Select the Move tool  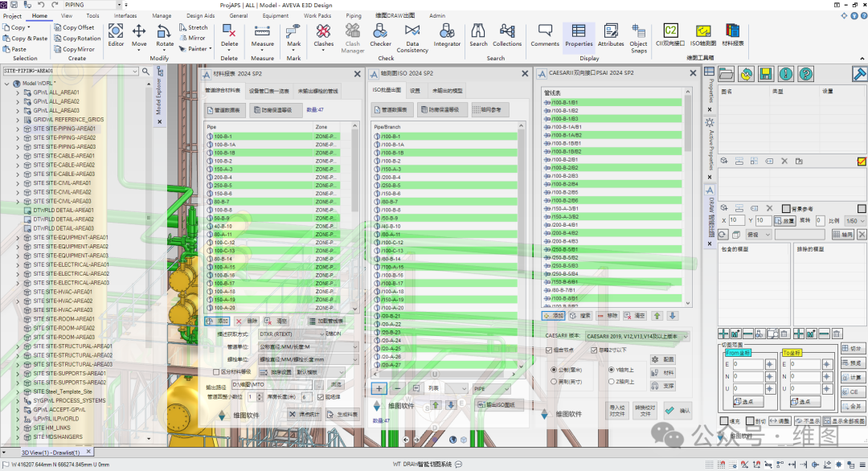(x=139, y=35)
